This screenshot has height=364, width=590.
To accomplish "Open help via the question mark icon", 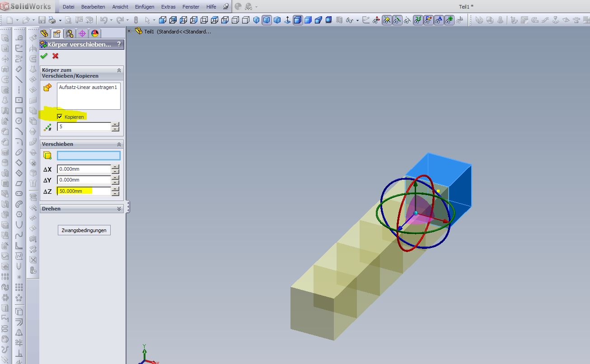I will [x=119, y=44].
